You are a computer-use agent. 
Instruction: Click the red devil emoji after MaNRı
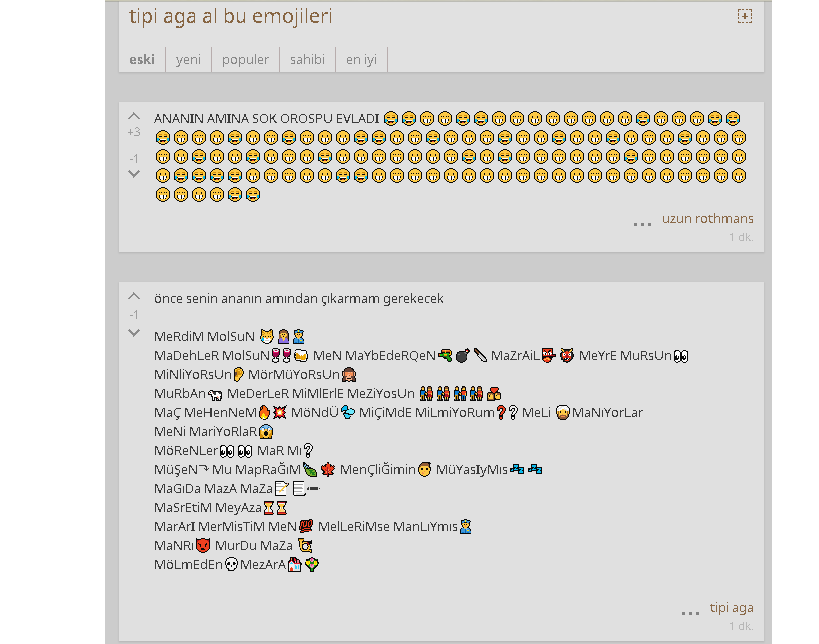(203, 546)
